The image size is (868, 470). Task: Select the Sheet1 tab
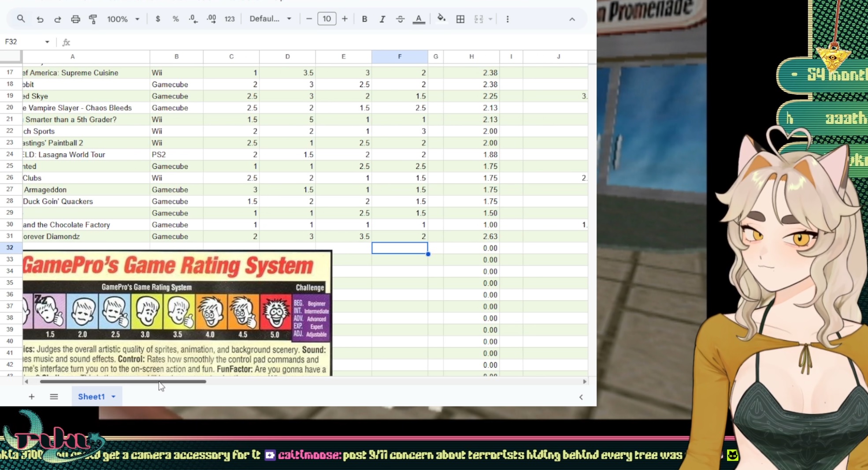(x=91, y=396)
